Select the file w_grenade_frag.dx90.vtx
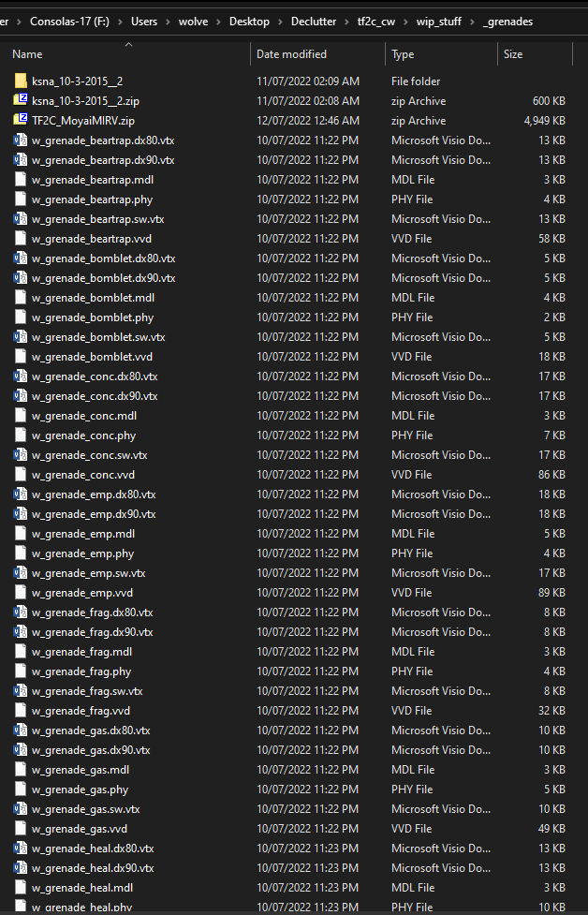 click(92, 632)
